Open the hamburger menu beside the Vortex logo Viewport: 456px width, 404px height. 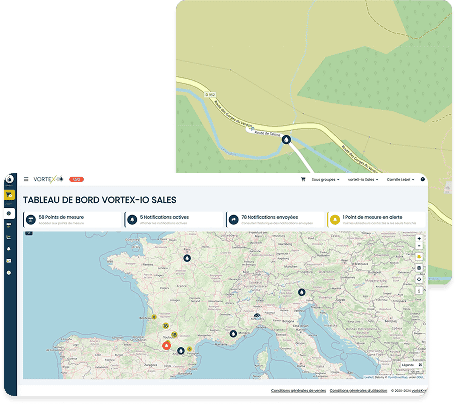tap(26, 179)
